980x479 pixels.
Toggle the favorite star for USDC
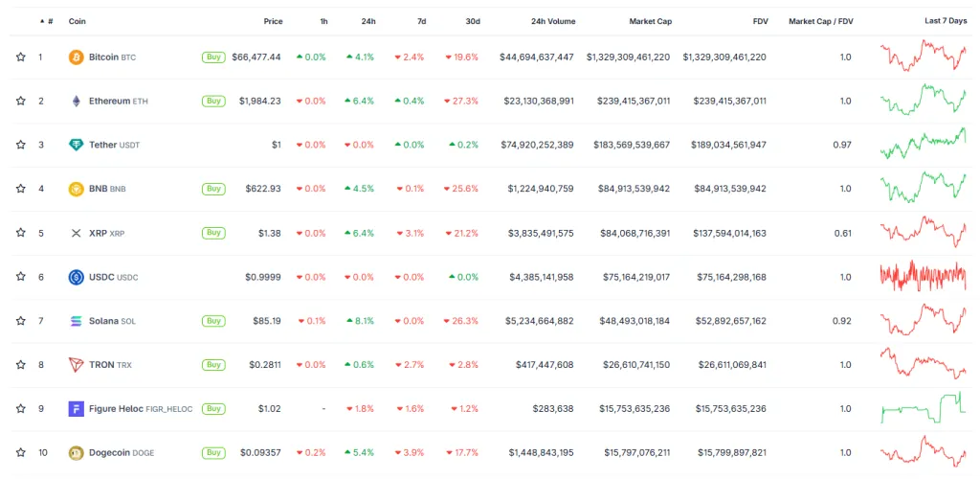(20, 277)
